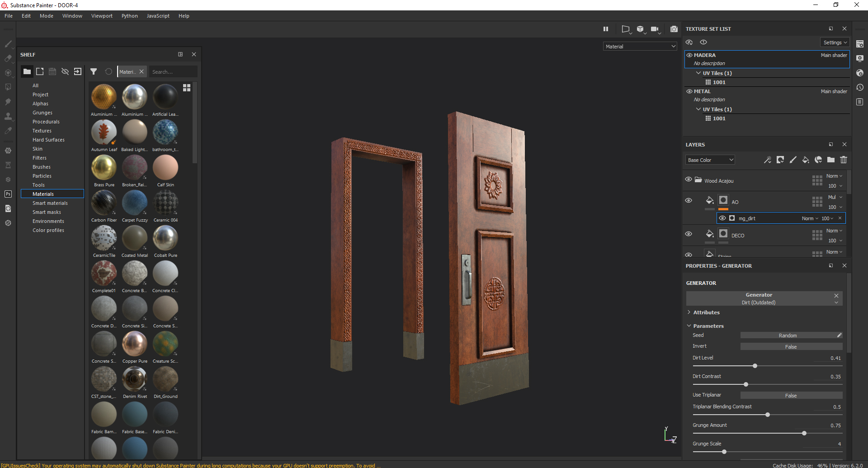The image size is (868, 468).
Task: Toggle visibility of Wood Acajou folder
Action: tap(689, 179)
